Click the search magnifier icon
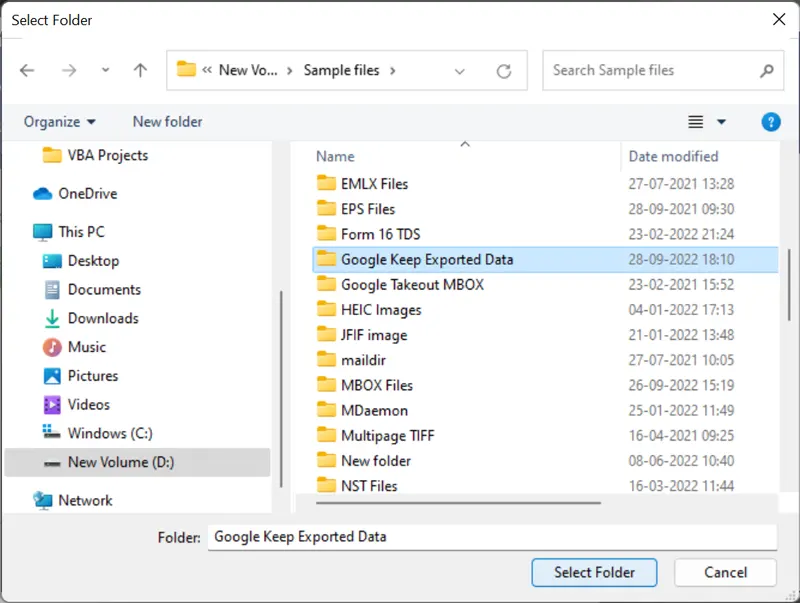 [x=766, y=71]
